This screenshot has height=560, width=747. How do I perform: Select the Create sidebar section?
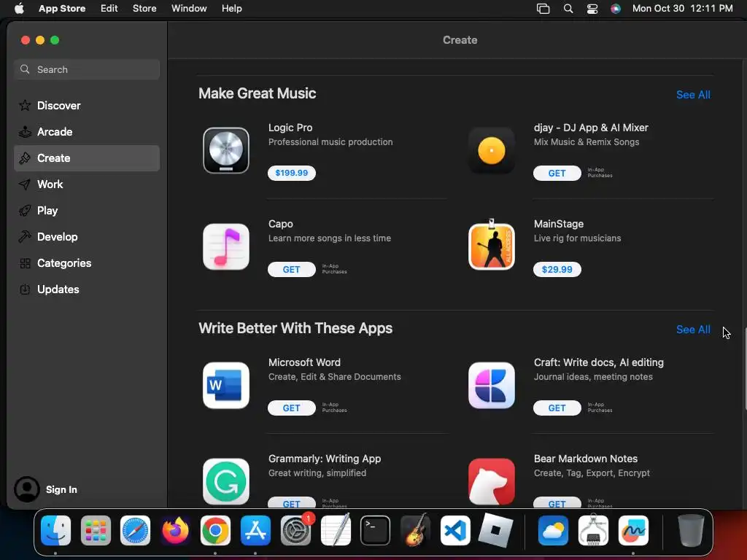87,158
